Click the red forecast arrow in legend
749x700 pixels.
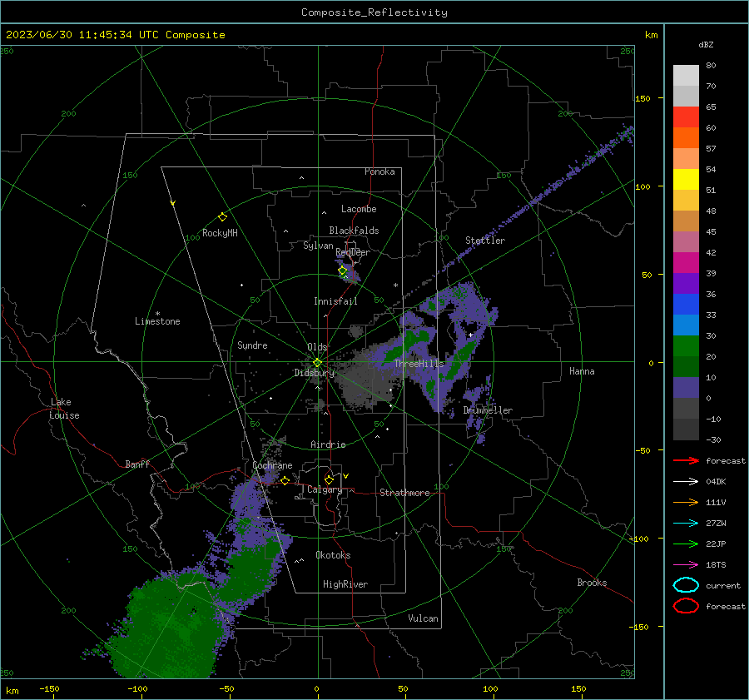point(686,460)
